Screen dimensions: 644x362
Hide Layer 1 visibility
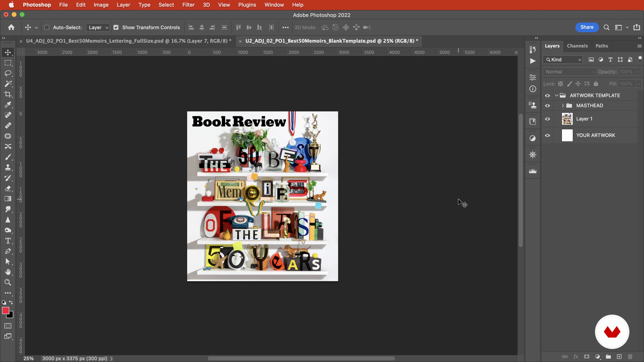(x=547, y=119)
